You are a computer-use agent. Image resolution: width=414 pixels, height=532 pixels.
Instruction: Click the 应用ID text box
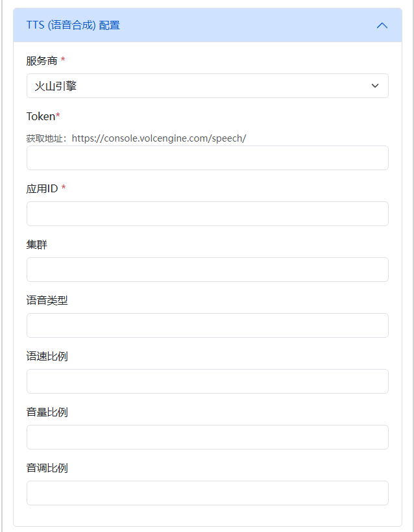(x=207, y=214)
